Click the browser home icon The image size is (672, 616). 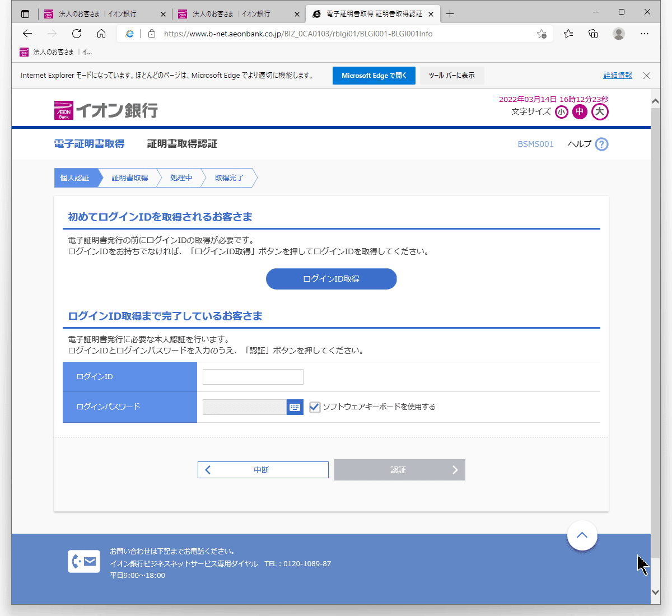click(101, 34)
